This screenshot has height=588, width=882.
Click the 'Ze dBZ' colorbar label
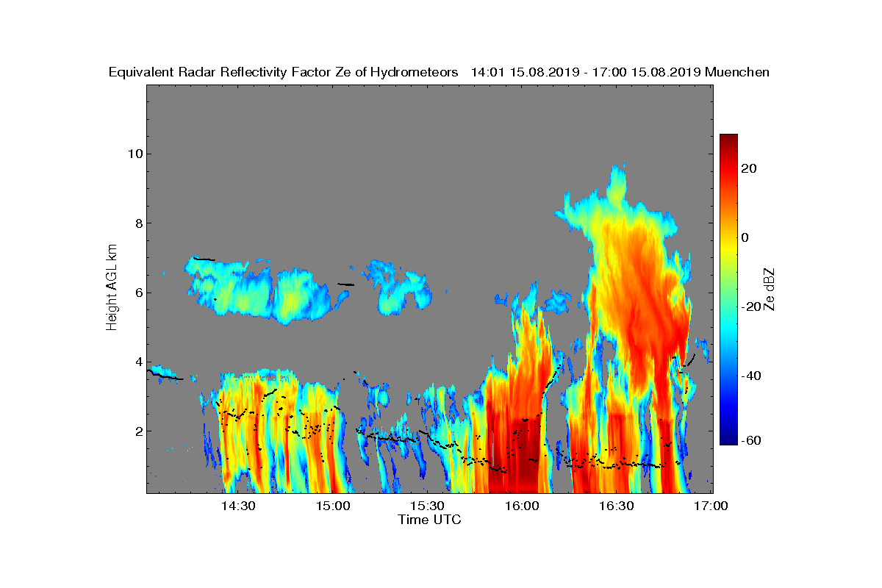pos(770,289)
